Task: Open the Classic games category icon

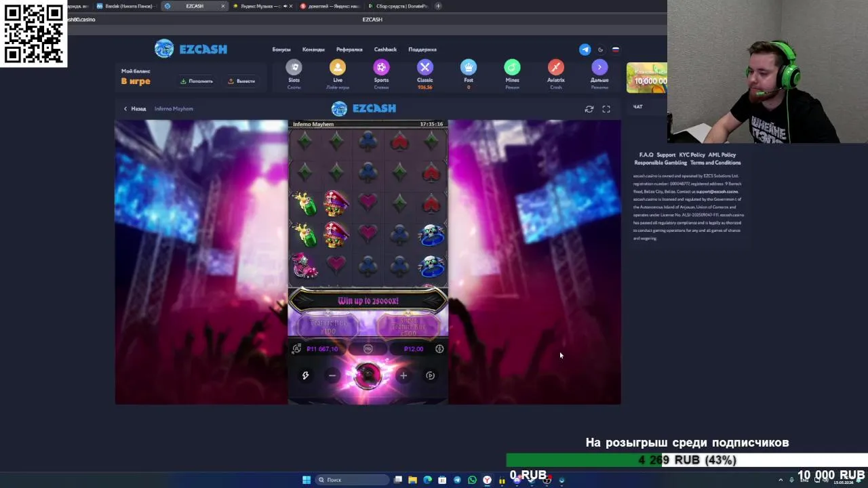Action: [425, 67]
